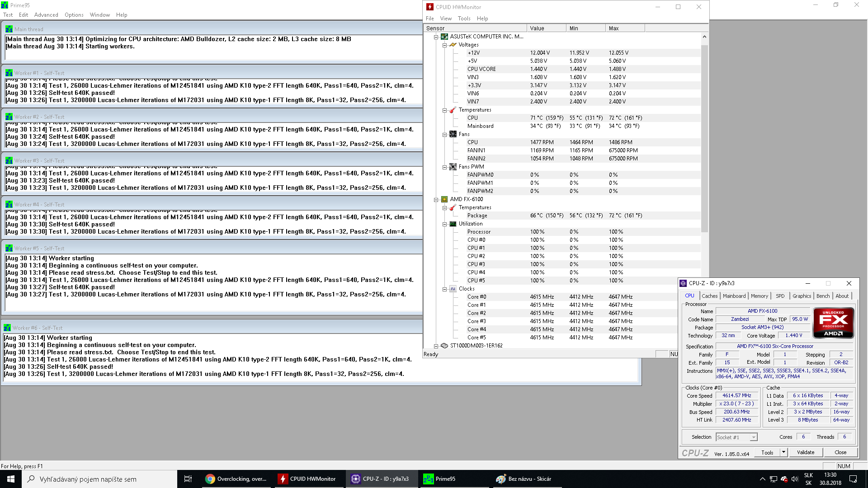Collapse the Clocks tree node

[x=444, y=289]
